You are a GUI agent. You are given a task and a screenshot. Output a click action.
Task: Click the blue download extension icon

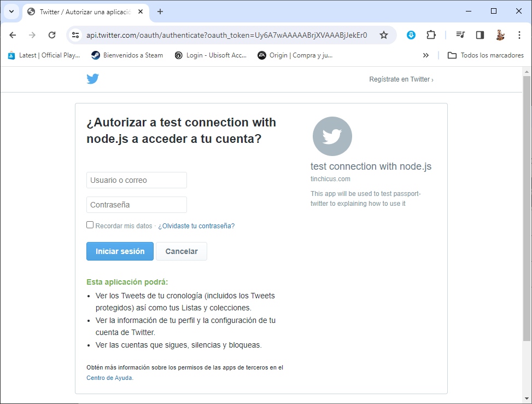(x=411, y=35)
